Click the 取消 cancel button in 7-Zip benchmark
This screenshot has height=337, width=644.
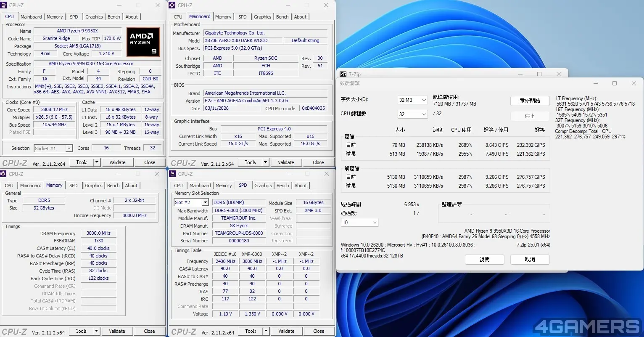tap(530, 260)
